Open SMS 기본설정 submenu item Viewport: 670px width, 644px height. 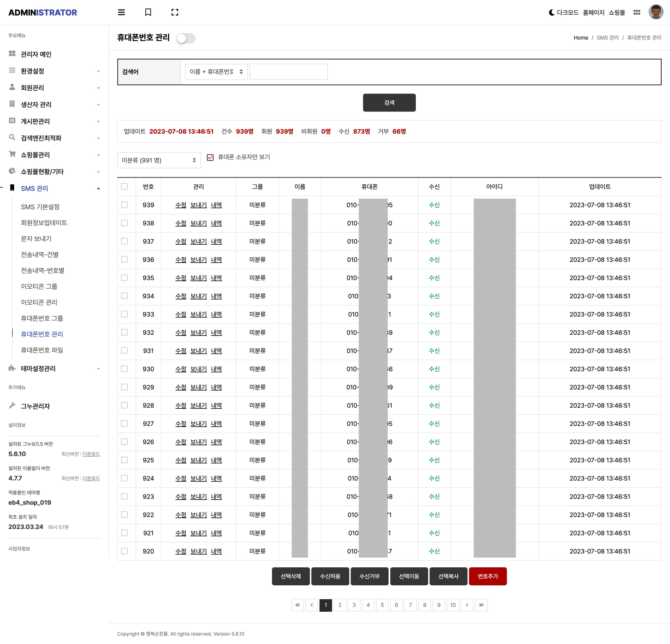coord(40,207)
